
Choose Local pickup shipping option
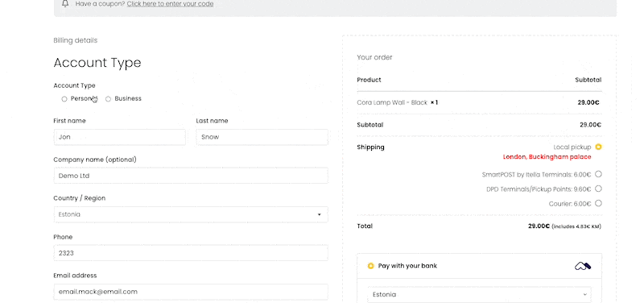click(x=598, y=147)
